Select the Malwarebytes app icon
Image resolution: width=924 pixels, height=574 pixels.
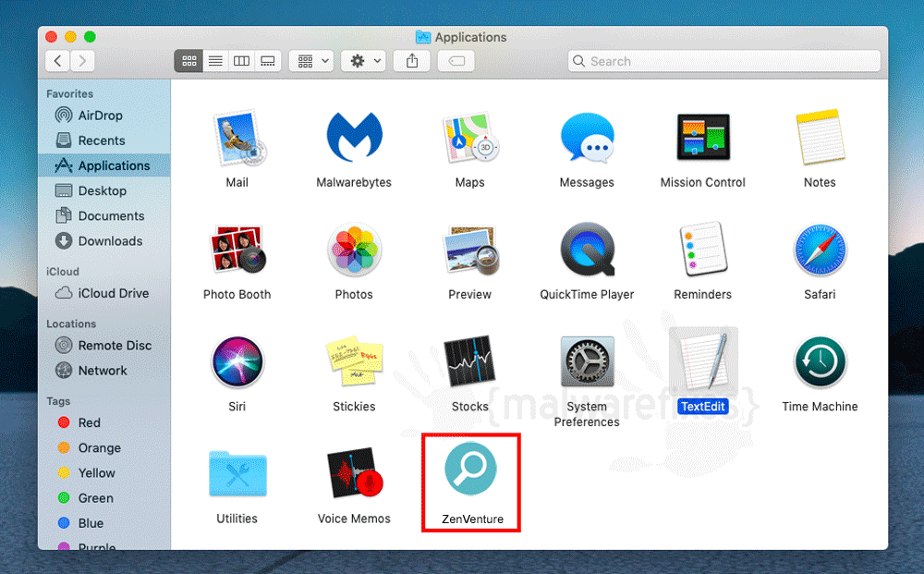[354, 138]
